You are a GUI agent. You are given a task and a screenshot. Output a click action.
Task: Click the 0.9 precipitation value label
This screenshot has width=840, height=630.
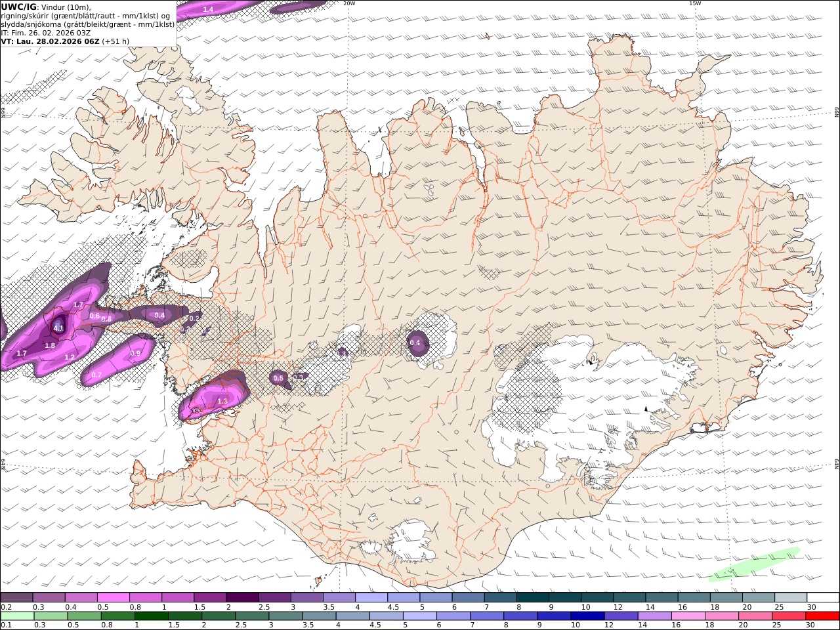[135, 353]
